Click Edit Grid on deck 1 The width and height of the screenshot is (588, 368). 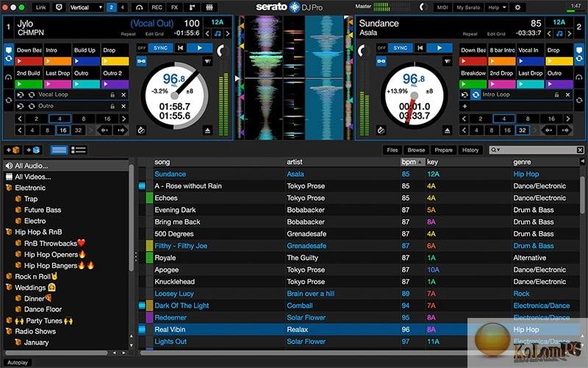pos(154,34)
